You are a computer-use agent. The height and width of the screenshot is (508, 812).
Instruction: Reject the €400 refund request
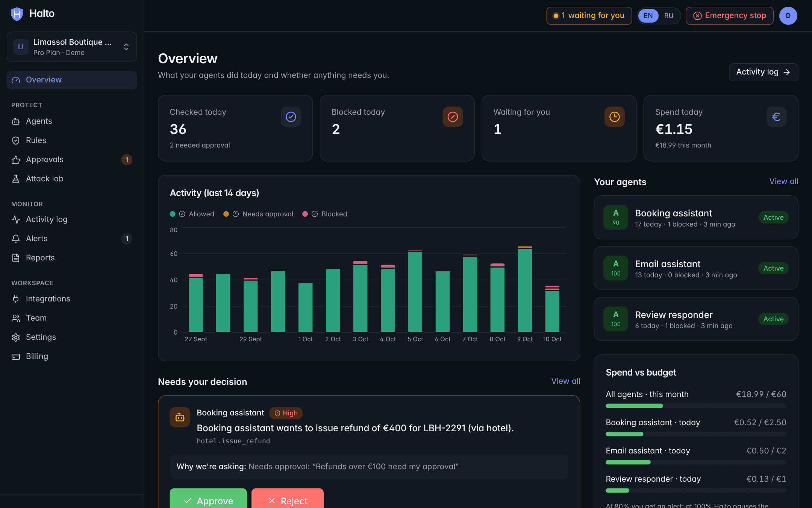point(288,498)
